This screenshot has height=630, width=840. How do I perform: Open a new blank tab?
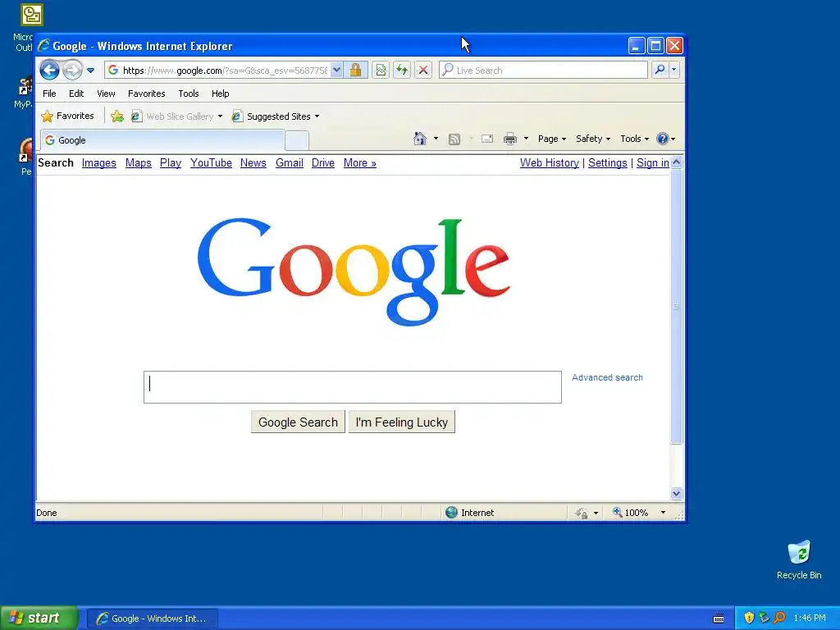[297, 141]
